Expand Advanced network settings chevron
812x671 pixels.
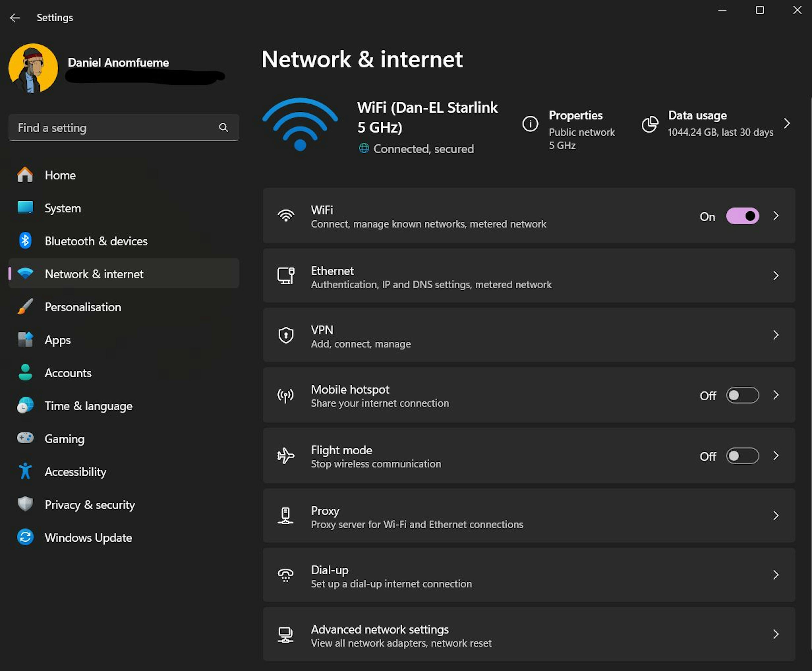[776, 634]
